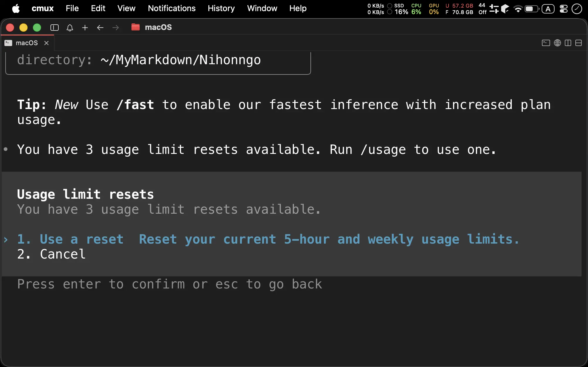Viewport: 588px width, 367px height.
Task: Click the sliders icon in menu bar
Action: 494,9
